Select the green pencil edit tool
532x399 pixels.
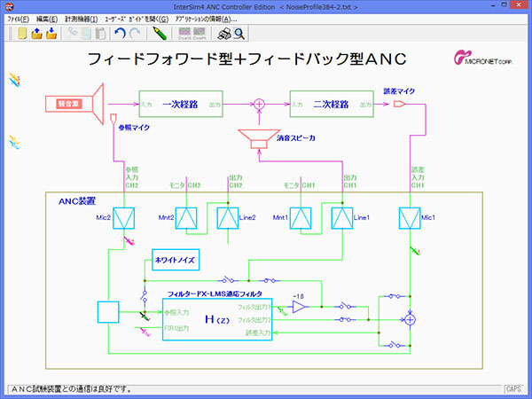[159, 34]
